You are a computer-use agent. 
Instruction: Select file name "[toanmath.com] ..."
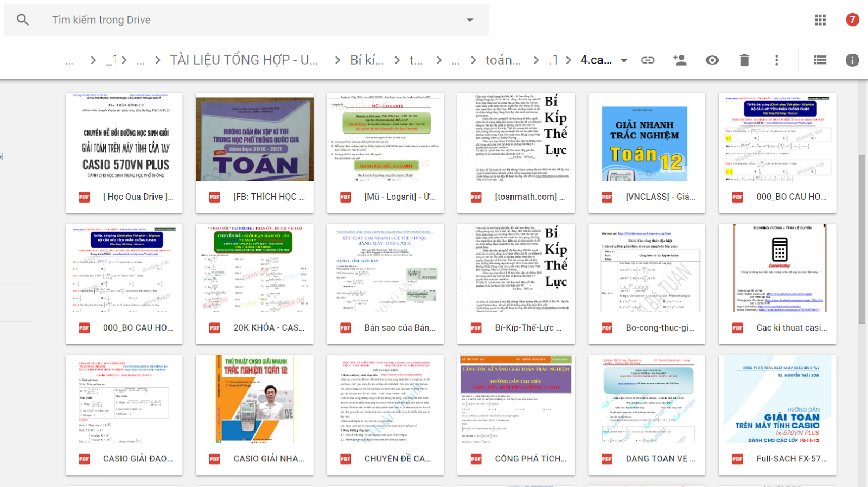pyautogui.click(x=530, y=197)
